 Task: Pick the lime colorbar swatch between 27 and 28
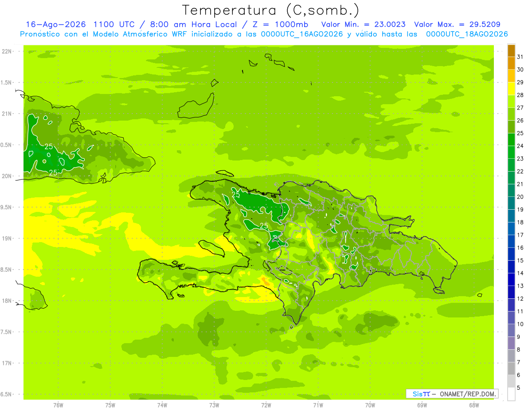click(511, 102)
